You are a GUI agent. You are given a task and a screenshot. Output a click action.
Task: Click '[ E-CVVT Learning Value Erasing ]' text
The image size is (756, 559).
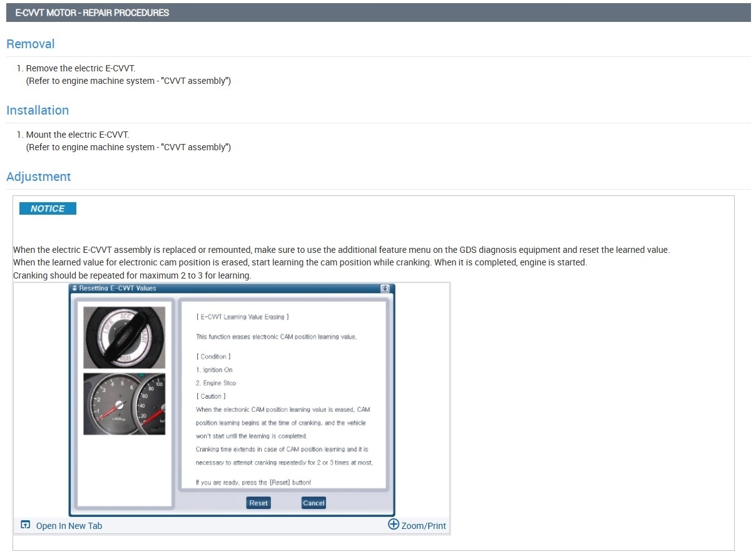pos(242,317)
